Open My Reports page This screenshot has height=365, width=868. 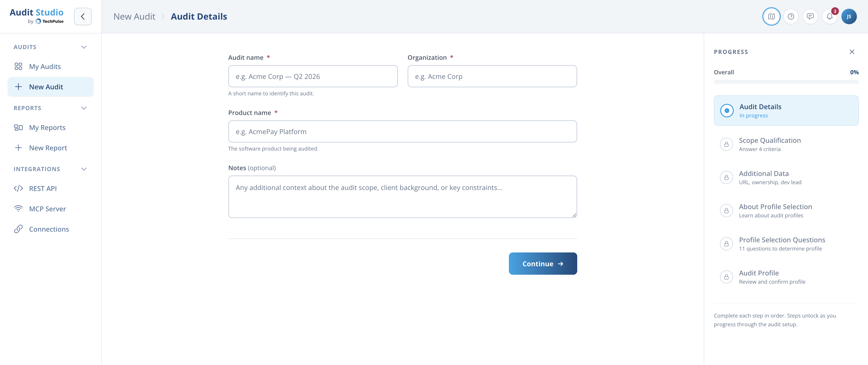[51, 127]
